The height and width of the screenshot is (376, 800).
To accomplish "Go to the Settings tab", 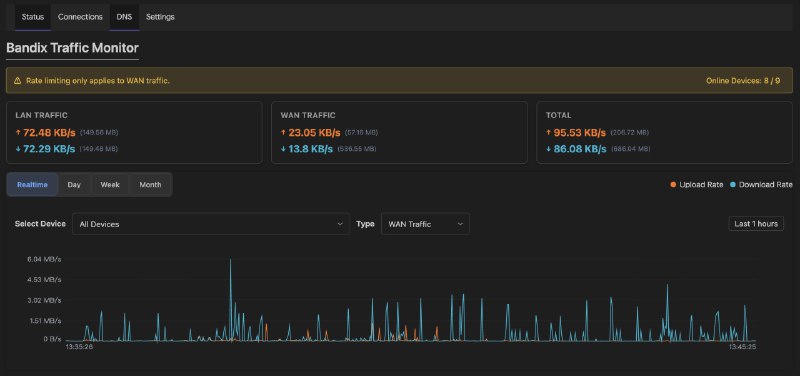I will click(x=160, y=17).
